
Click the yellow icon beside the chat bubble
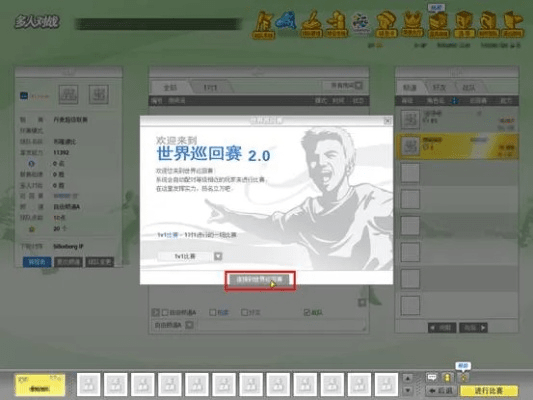(x=447, y=377)
